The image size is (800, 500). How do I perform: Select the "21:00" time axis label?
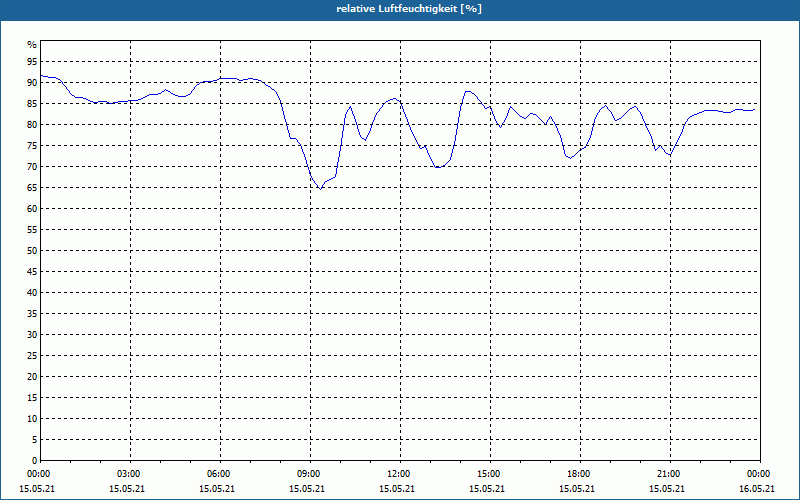670,474
